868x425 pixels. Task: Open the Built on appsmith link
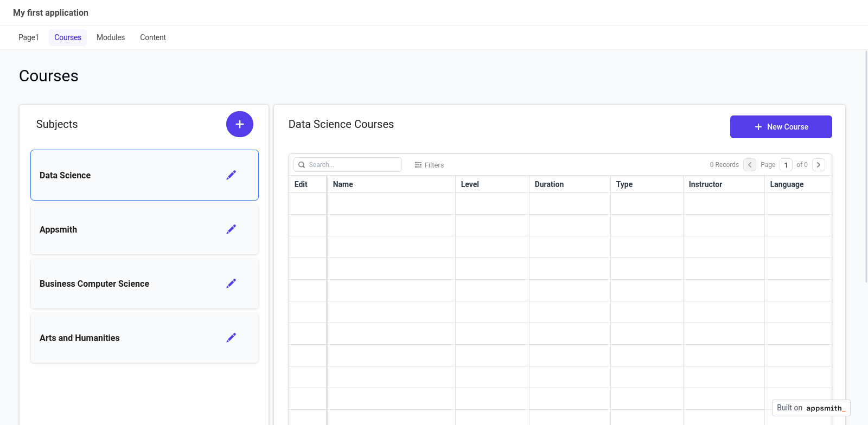[x=810, y=408]
